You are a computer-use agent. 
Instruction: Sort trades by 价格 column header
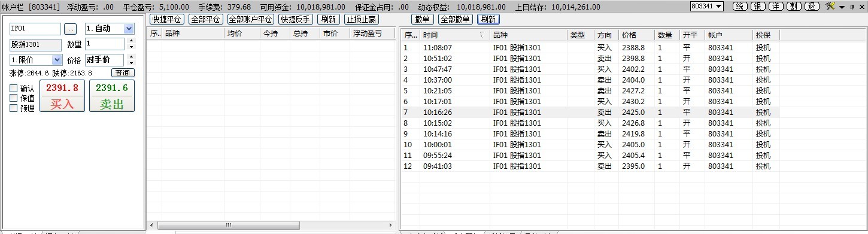[x=636, y=35]
